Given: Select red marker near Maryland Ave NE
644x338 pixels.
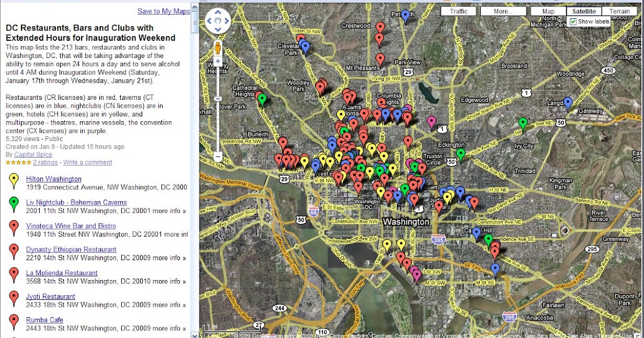Looking at the screenshot, I should click(474, 203).
